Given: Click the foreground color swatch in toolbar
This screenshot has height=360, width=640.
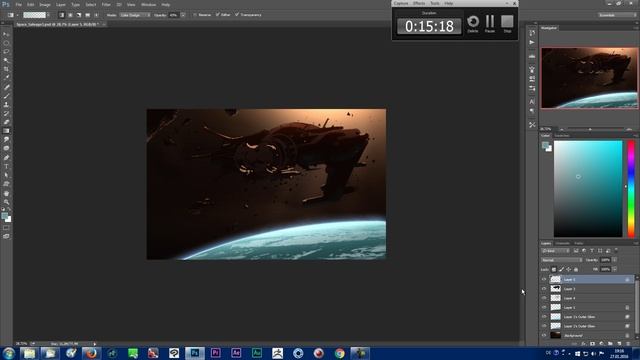Looking at the screenshot, I should 4,216.
